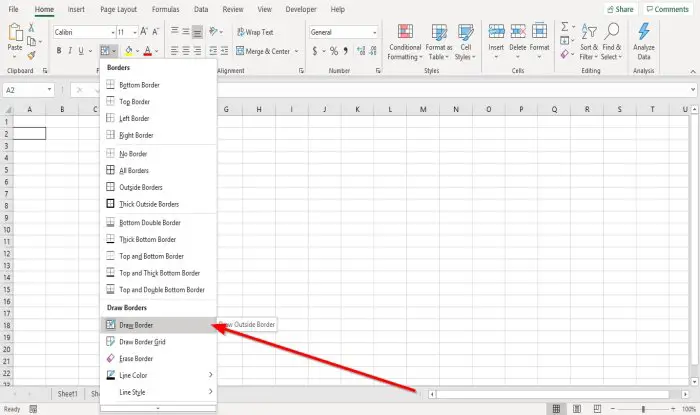Apply Accounting dollar format icon
Image resolution: width=700 pixels, height=415 pixels.
point(315,51)
